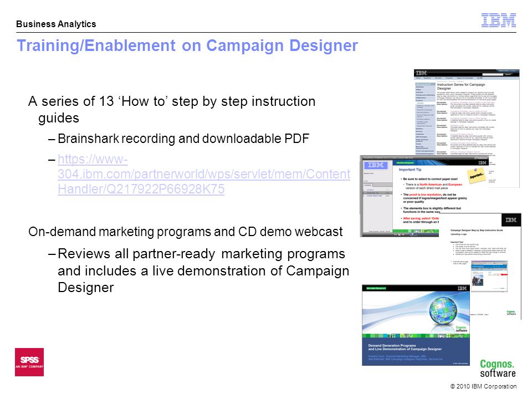
Task: Click the red SPSS company logo
Action: click(29, 362)
